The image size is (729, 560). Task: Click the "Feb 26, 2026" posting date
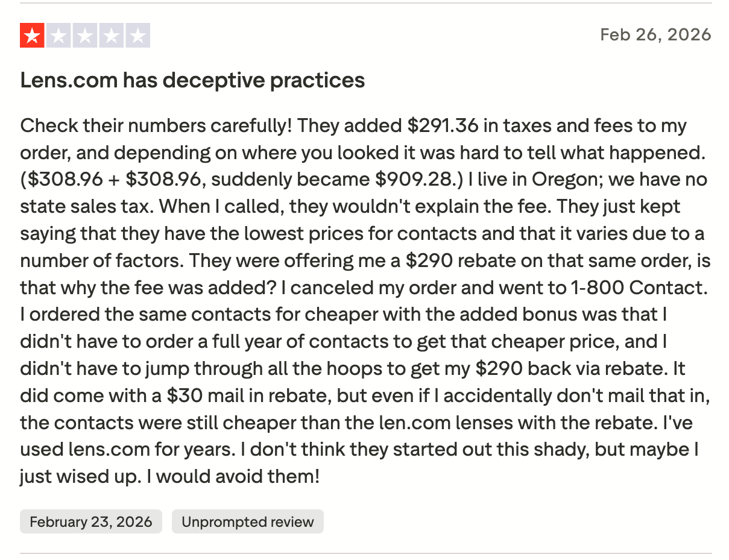pos(655,34)
